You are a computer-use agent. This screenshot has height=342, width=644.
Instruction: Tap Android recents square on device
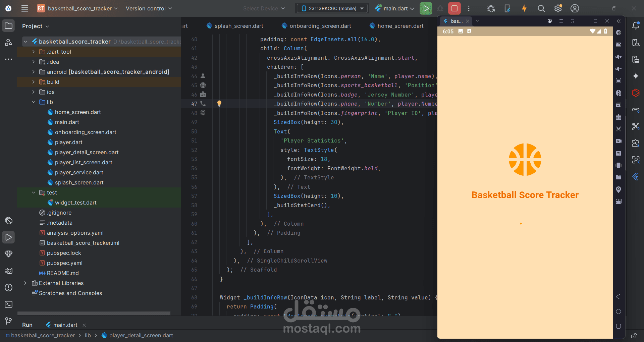tap(619, 326)
